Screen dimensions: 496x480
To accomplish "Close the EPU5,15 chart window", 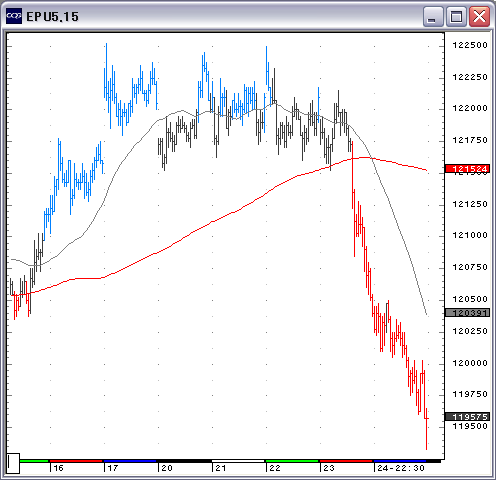I will [x=479, y=16].
